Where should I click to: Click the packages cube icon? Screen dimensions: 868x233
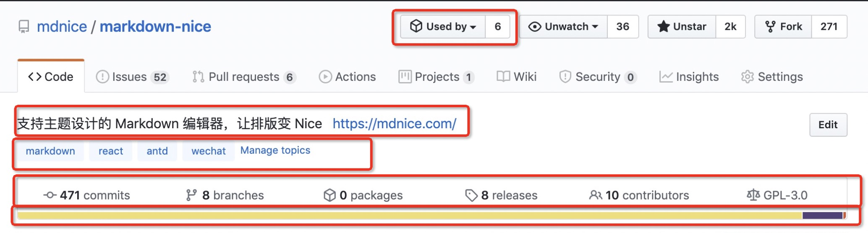click(330, 195)
